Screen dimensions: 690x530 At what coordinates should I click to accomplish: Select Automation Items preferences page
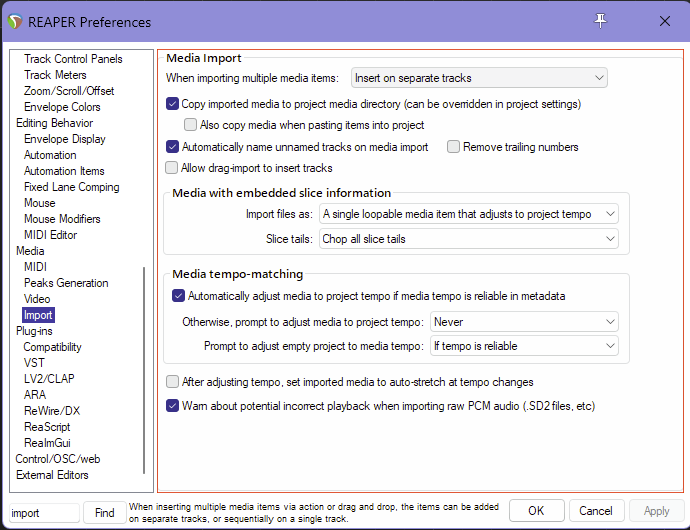(x=64, y=171)
